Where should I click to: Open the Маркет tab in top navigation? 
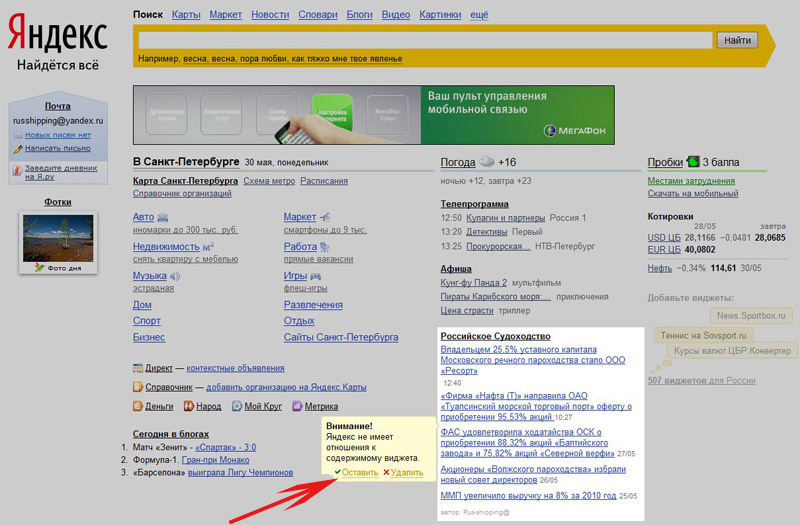226,15
